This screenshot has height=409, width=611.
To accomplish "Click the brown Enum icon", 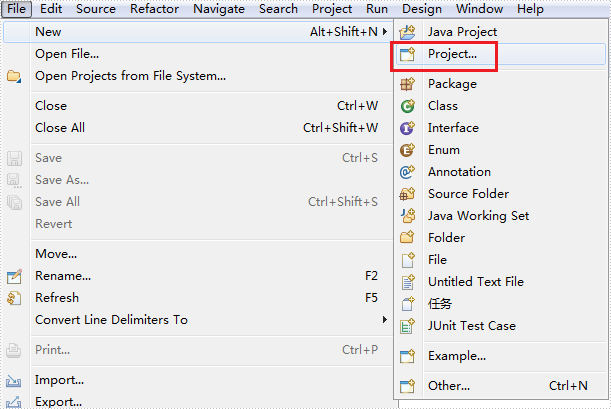I will click(x=408, y=150).
